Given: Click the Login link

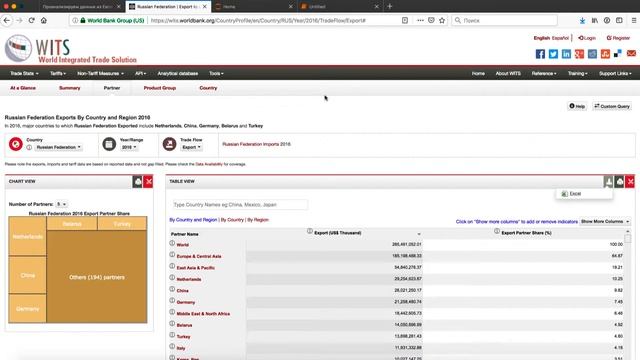Looking at the screenshot, I should pyautogui.click(x=587, y=38).
